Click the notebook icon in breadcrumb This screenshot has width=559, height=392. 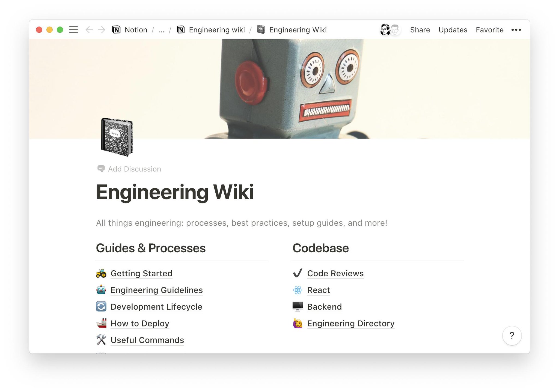(x=261, y=30)
